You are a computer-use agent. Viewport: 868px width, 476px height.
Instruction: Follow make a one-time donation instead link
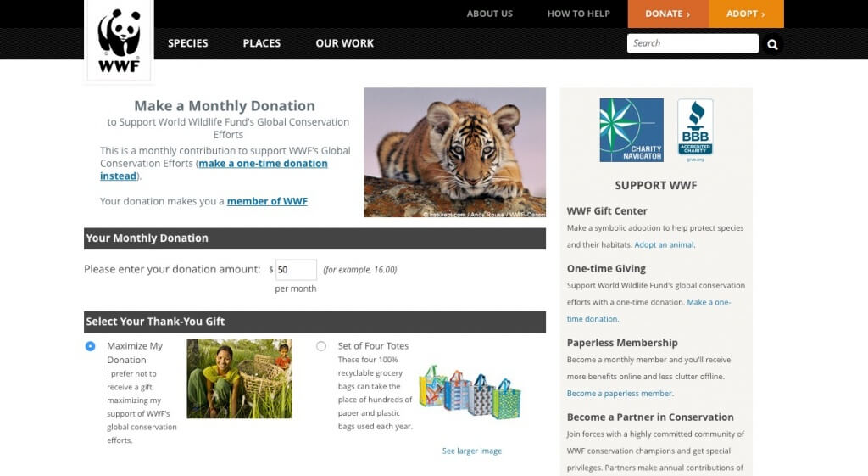pyautogui.click(x=214, y=170)
